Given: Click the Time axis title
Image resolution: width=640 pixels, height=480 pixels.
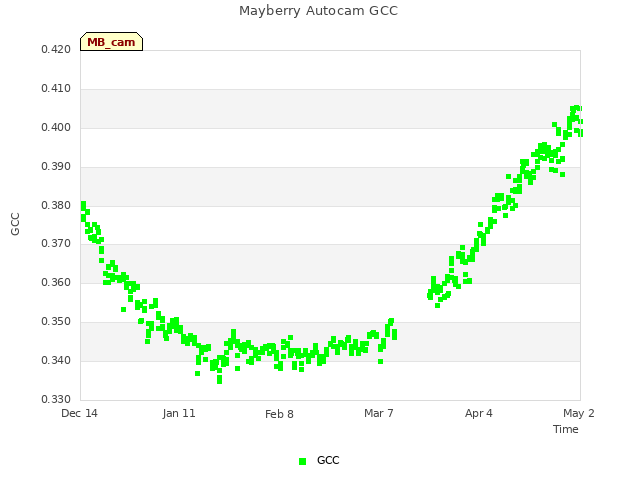Looking at the screenshot, I should (x=566, y=429).
